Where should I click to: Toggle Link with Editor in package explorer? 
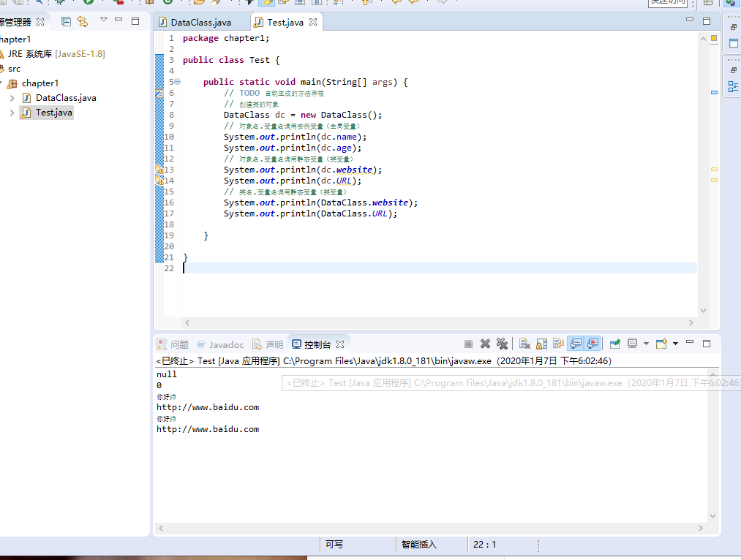(83, 21)
